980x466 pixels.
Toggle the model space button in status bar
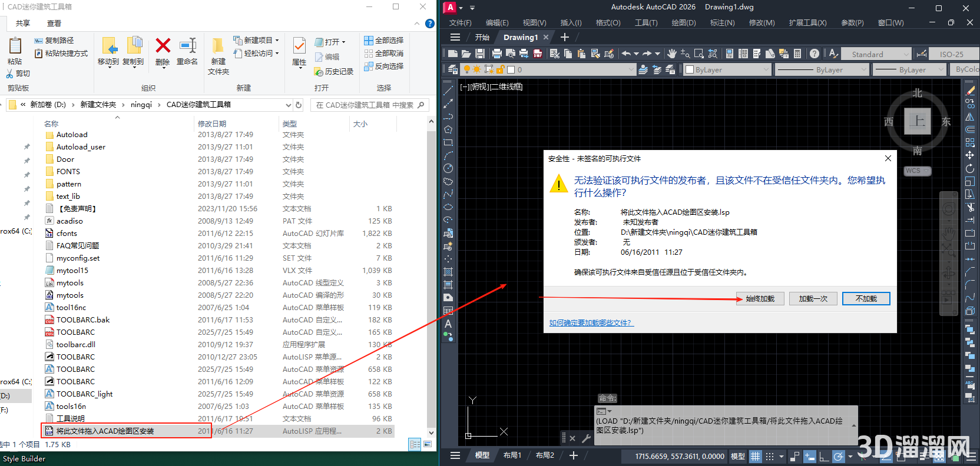click(738, 456)
